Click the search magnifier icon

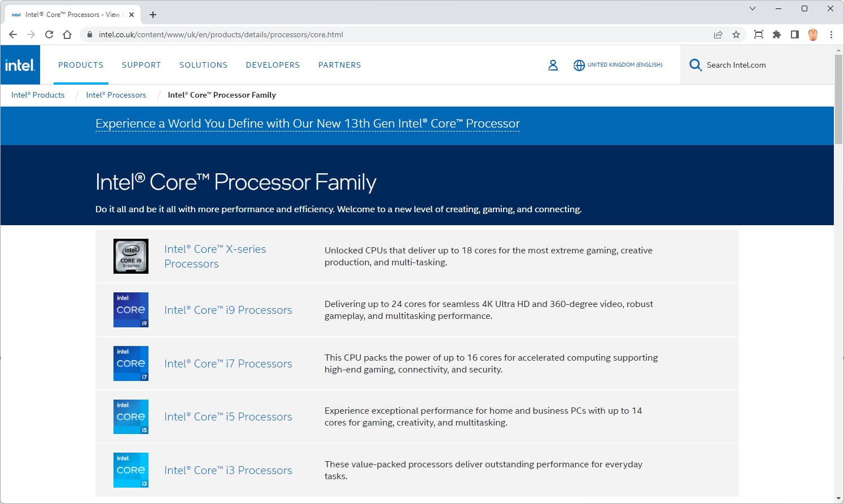click(x=696, y=65)
